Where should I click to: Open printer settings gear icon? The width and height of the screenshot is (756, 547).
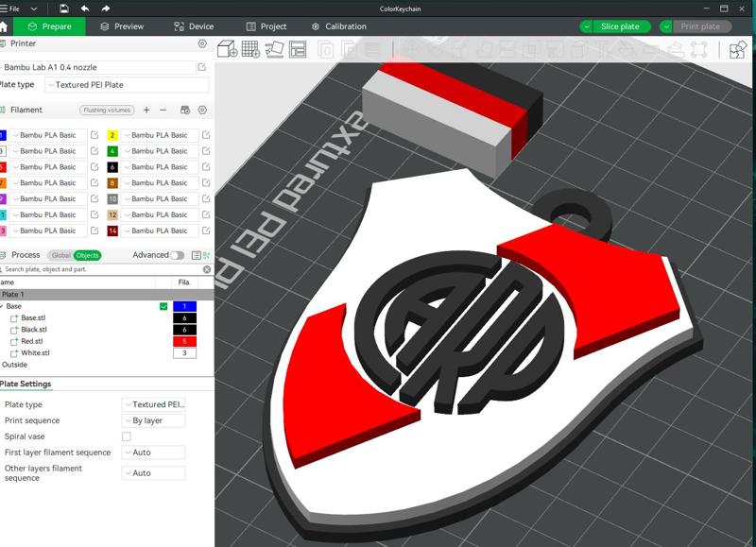click(x=202, y=43)
